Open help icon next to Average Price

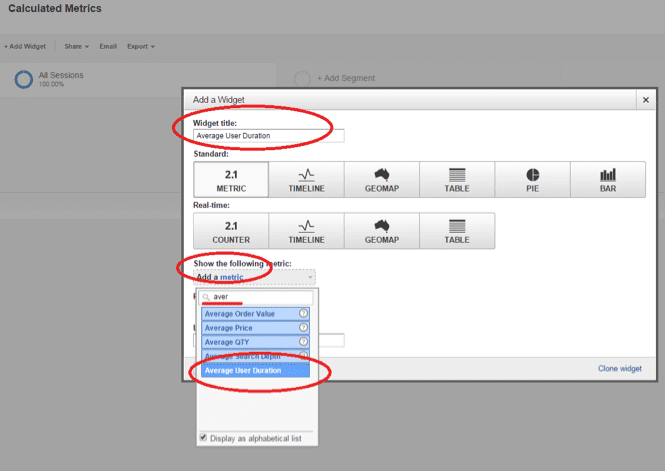pyautogui.click(x=303, y=328)
